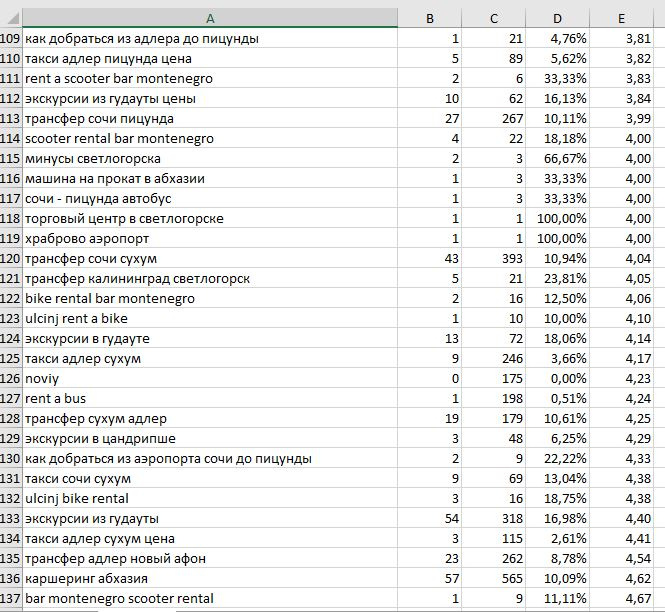Click cell 'экскурсии из гудауты цены'
665x612 pixels.
click(x=210, y=98)
